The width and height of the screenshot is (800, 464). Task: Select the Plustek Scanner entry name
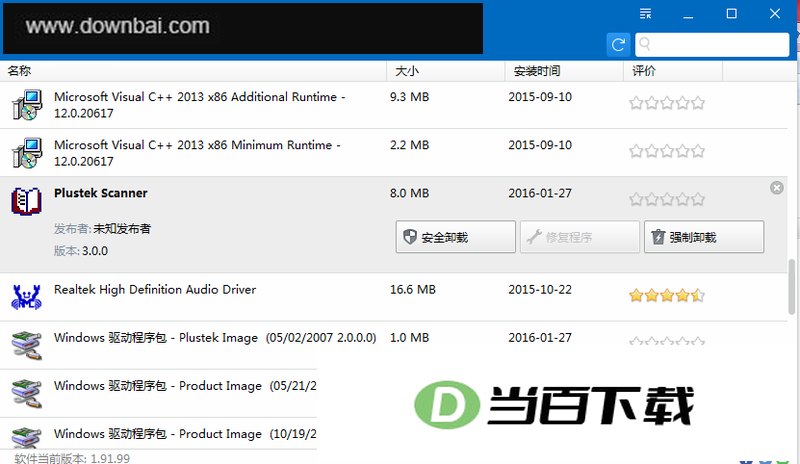(101, 193)
